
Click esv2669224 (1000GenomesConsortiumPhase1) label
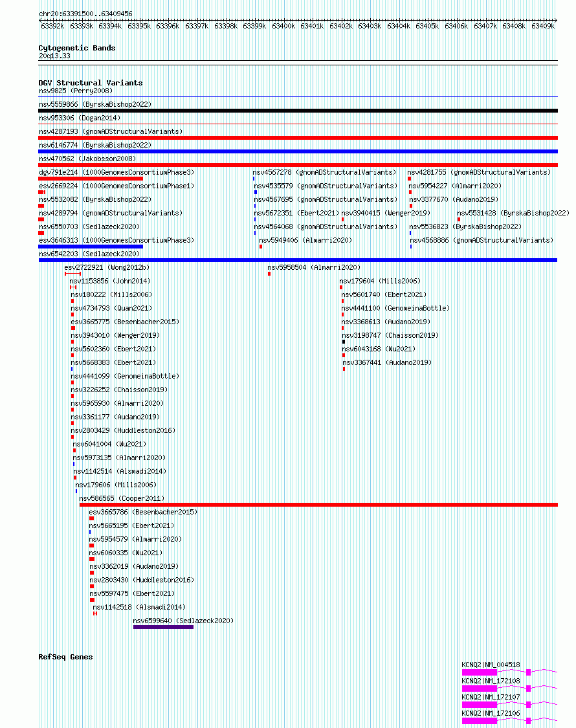116,186
